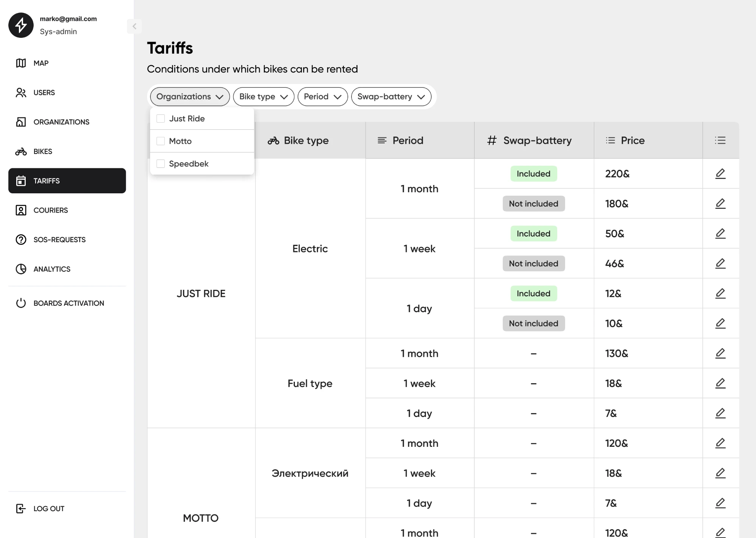Close the Organizations filter dropdown
The height and width of the screenshot is (538, 756).
[x=190, y=97]
